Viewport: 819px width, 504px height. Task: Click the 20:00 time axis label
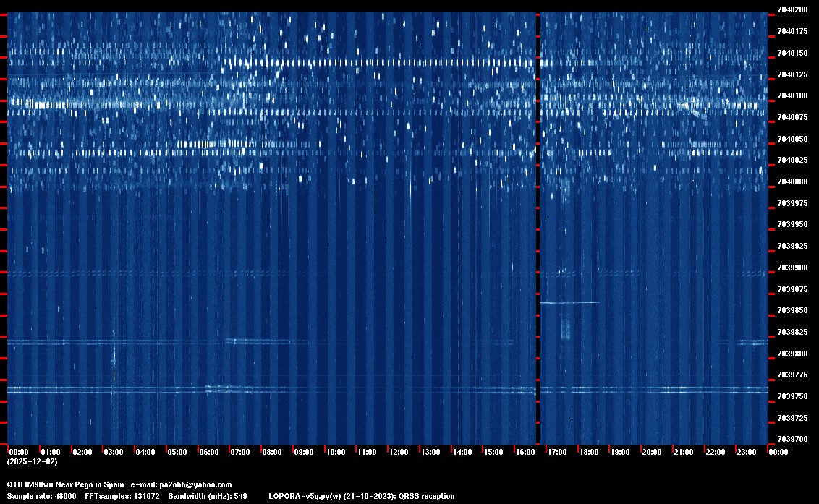(x=652, y=452)
